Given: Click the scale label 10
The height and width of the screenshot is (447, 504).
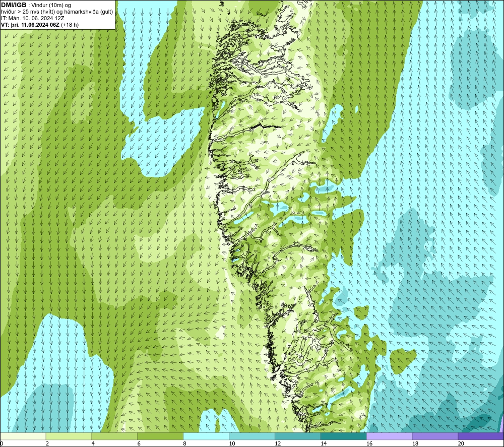Looking at the screenshot, I should tap(232, 443).
